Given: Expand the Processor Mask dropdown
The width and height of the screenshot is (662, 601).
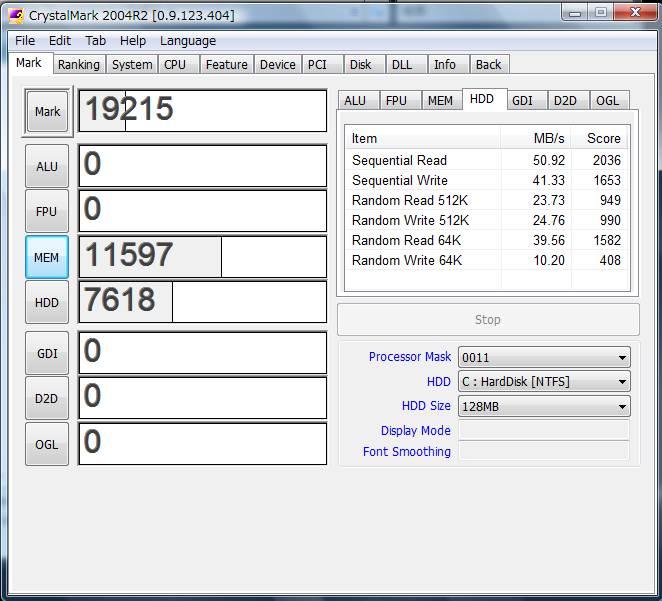Looking at the screenshot, I should [622, 357].
